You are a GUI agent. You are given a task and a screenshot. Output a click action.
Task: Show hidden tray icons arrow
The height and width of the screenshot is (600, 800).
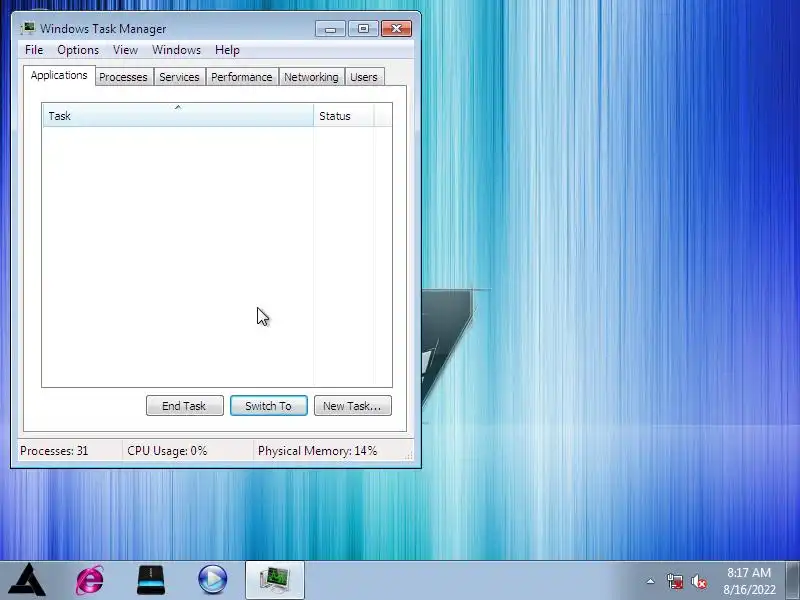tap(651, 581)
